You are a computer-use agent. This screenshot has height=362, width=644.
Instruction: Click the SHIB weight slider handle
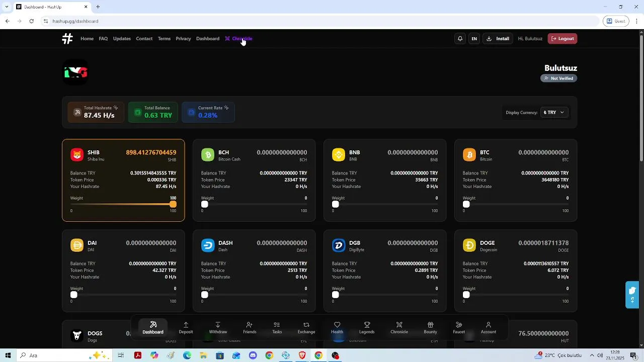click(x=173, y=204)
